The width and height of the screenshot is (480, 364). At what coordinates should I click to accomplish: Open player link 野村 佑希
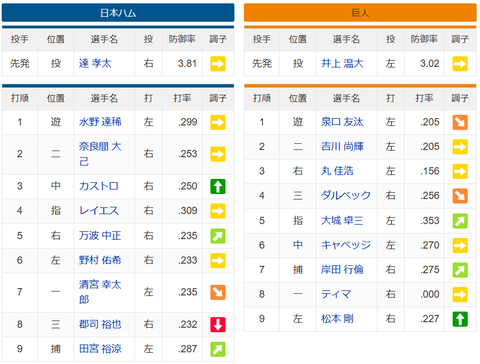click(x=100, y=260)
